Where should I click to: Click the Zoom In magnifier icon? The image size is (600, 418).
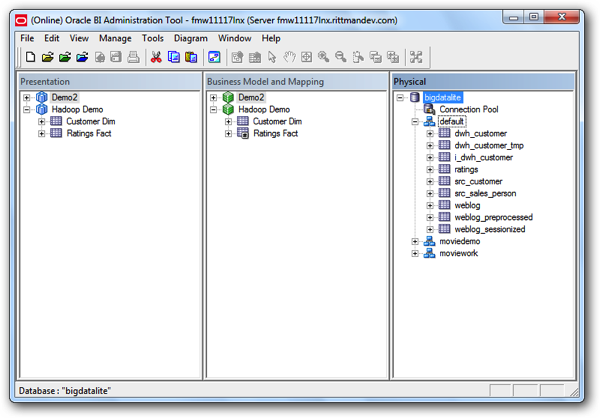pyautogui.click(x=323, y=57)
